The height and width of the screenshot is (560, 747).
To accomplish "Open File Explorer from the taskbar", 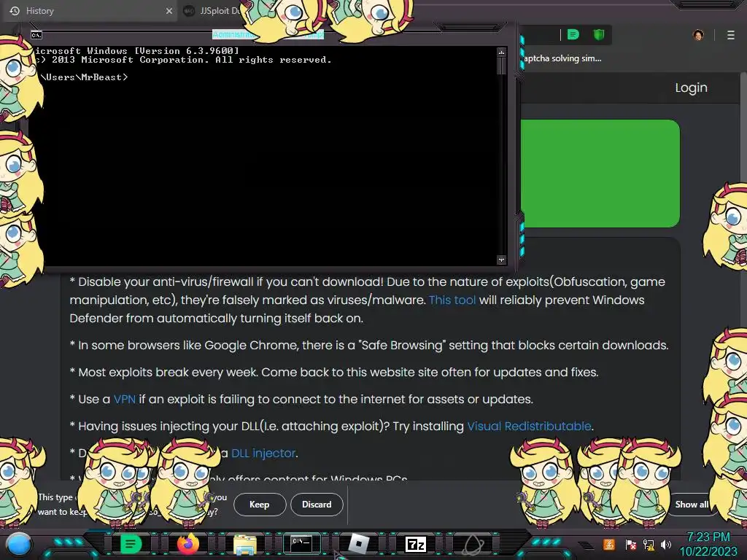I will (245, 544).
